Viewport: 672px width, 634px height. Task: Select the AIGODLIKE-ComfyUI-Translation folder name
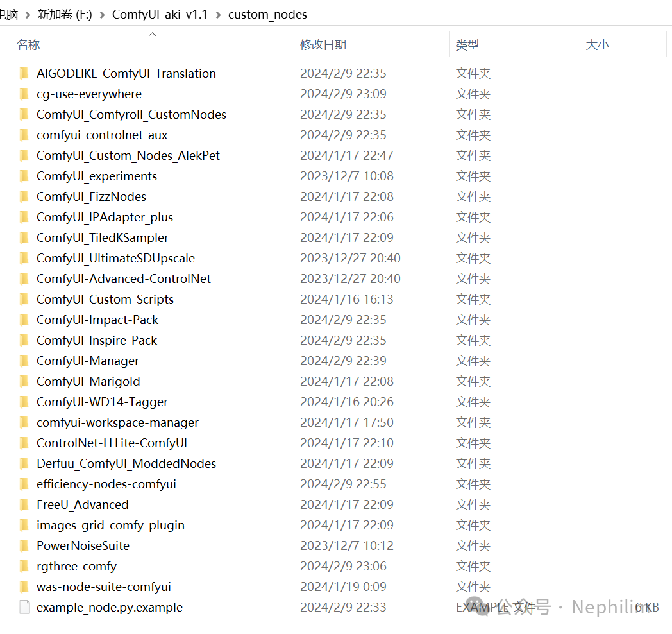coord(126,73)
